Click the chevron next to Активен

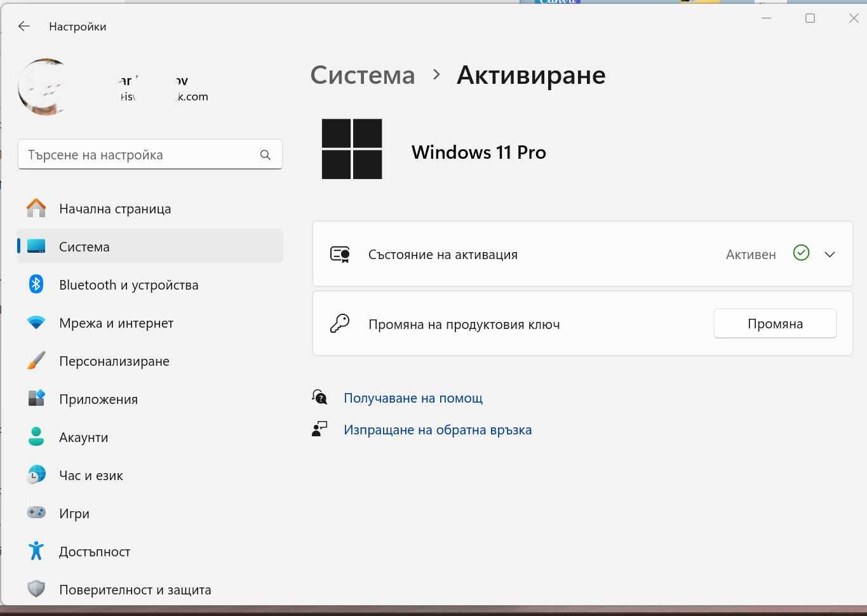pyautogui.click(x=830, y=254)
